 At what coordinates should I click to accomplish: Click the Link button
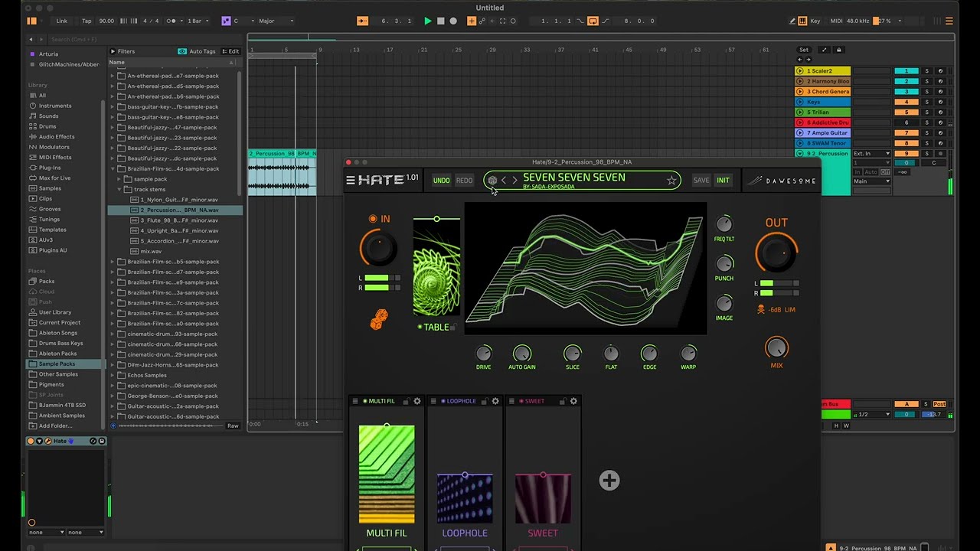pos(62,21)
